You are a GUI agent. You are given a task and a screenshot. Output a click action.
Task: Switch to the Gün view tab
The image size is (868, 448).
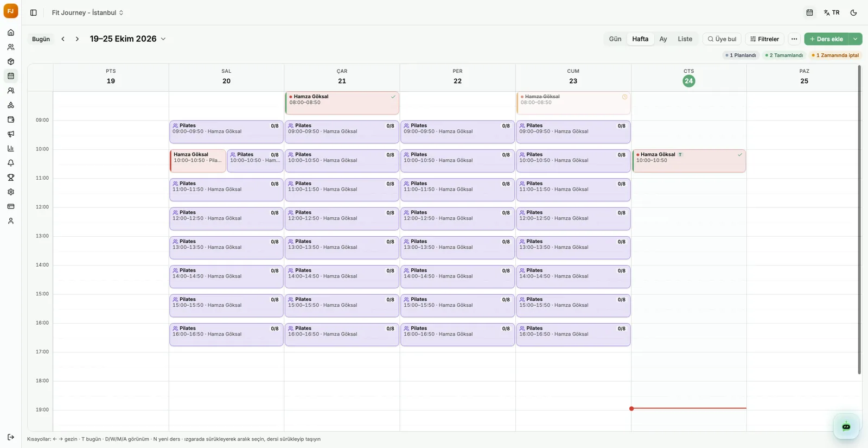615,39
